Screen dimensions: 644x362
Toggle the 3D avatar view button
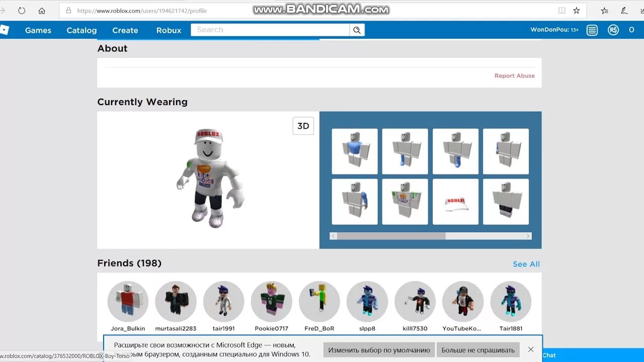pyautogui.click(x=303, y=126)
